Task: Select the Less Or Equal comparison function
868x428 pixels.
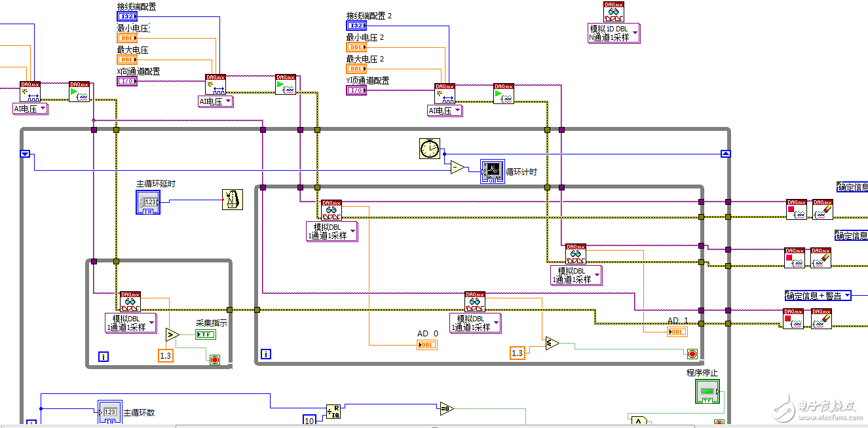Action: (552, 343)
